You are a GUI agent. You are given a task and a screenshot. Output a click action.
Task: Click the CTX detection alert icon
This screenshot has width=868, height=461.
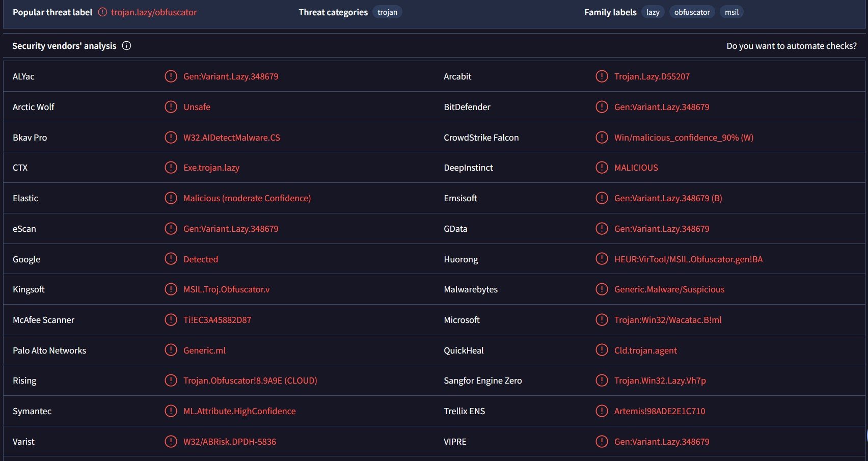tap(171, 168)
